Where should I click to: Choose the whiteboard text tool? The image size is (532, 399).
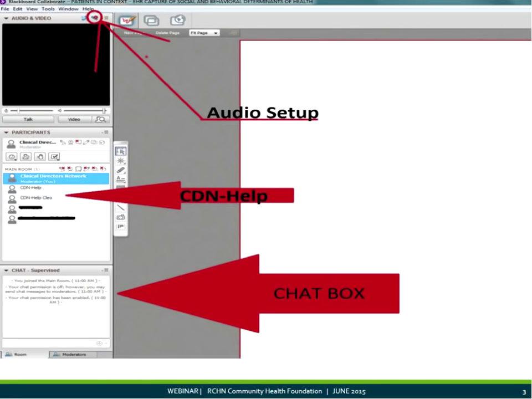[x=121, y=179]
